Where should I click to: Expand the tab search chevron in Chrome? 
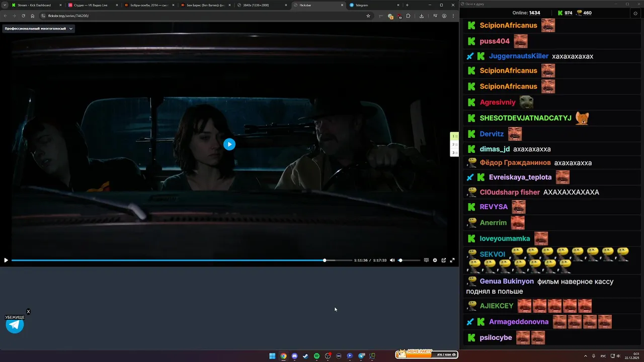click(x=5, y=5)
